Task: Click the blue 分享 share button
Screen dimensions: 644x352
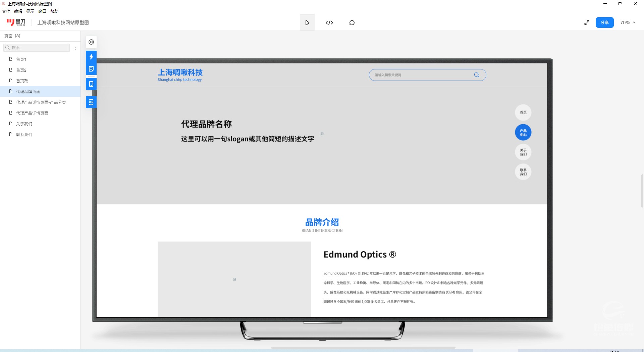Action: (604, 23)
